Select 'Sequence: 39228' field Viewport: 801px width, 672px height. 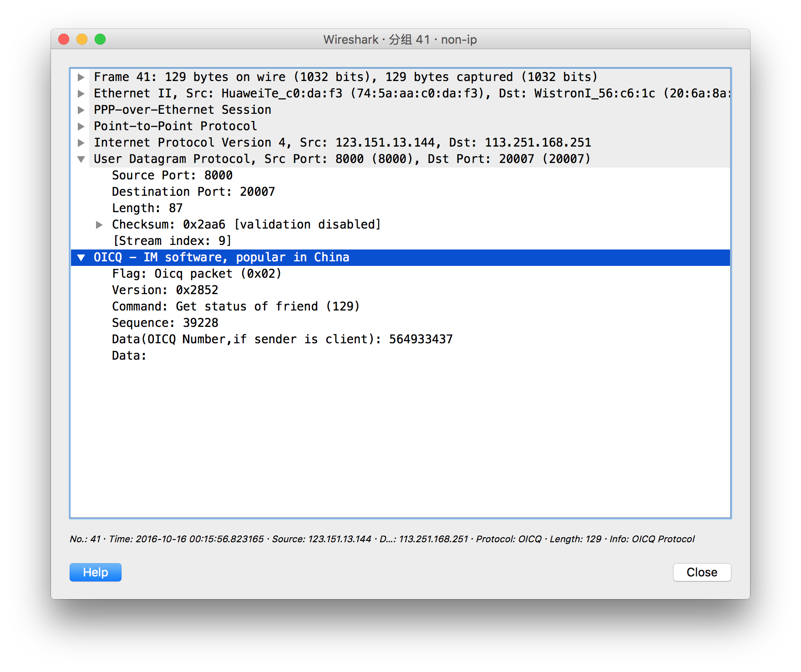click(165, 323)
